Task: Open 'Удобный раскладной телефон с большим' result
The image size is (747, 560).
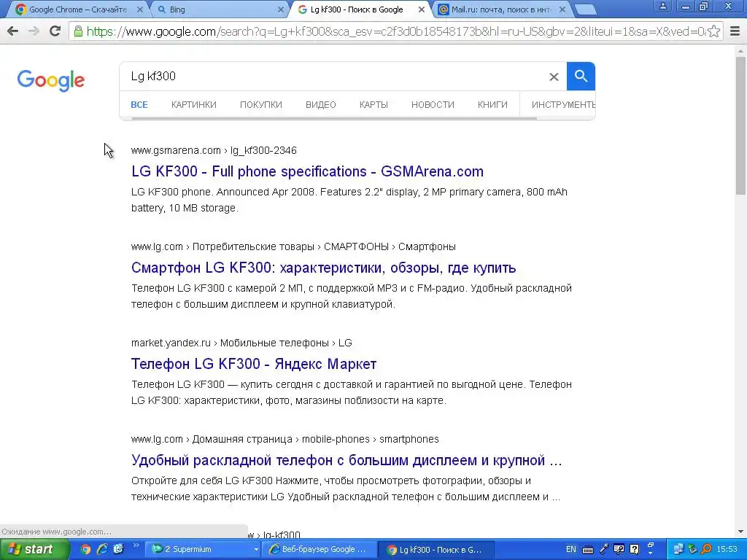Action: click(x=347, y=460)
